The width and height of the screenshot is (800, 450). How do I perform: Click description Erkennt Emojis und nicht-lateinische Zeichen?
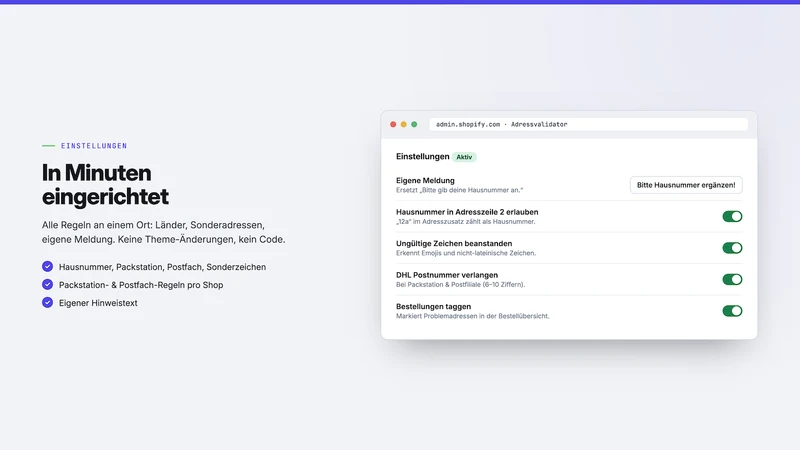(466, 253)
